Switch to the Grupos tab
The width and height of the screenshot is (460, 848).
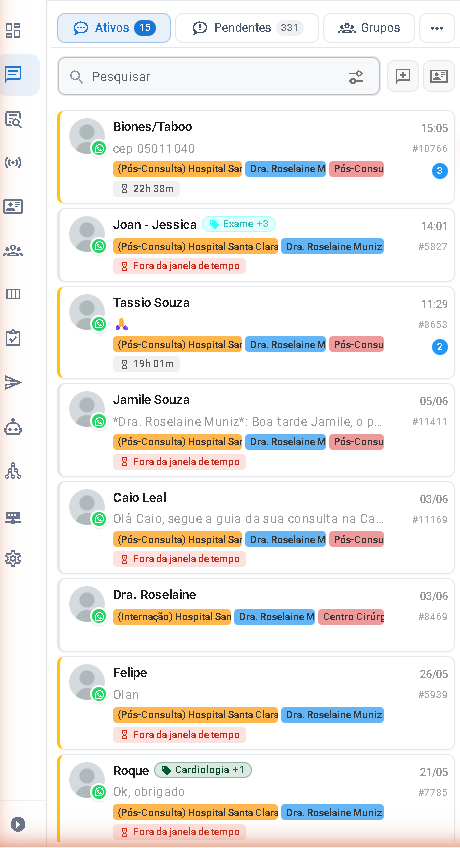click(x=369, y=28)
